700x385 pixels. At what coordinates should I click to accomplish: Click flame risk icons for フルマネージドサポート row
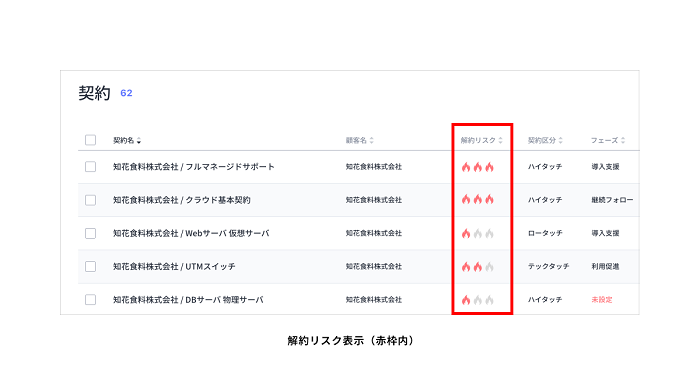click(478, 167)
